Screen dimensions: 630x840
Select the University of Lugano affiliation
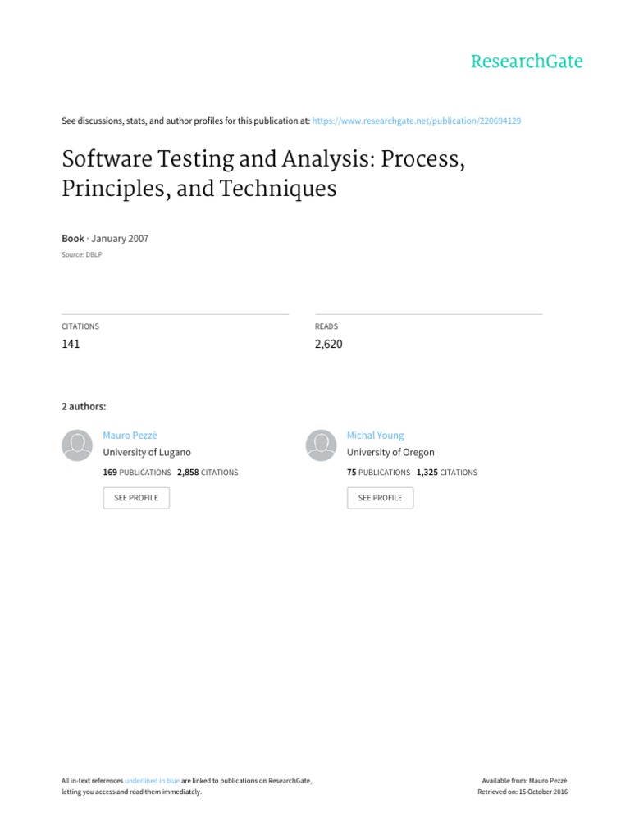click(147, 452)
